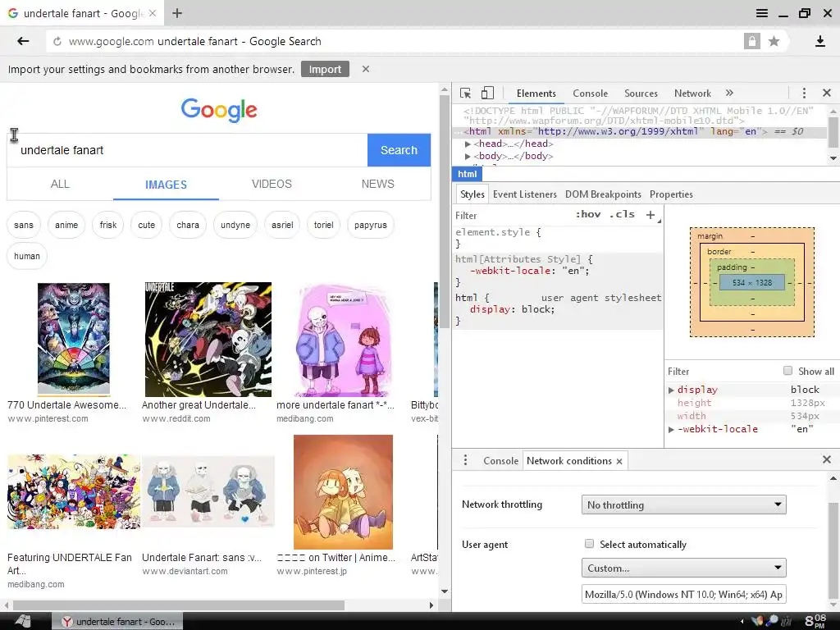Open the sans and frisk medibang thumbnail
Viewport: 840px width, 630px height.
[x=343, y=340]
